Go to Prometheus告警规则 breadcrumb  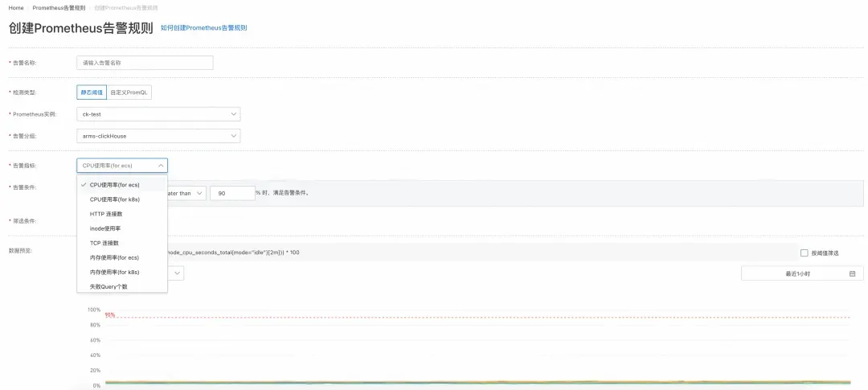pyautogui.click(x=59, y=8)
